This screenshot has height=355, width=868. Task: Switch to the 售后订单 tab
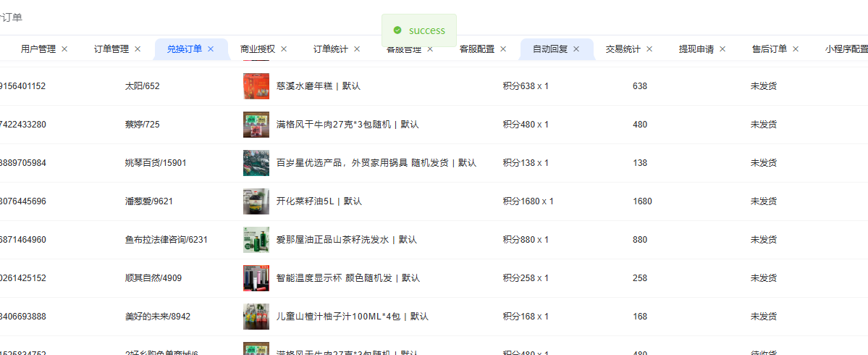[x=769, y=49]
